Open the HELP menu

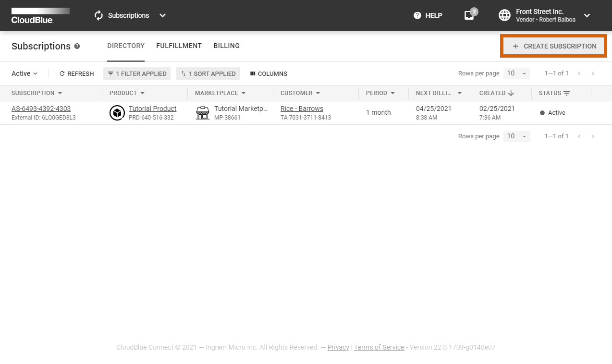[x=428, y=15]
